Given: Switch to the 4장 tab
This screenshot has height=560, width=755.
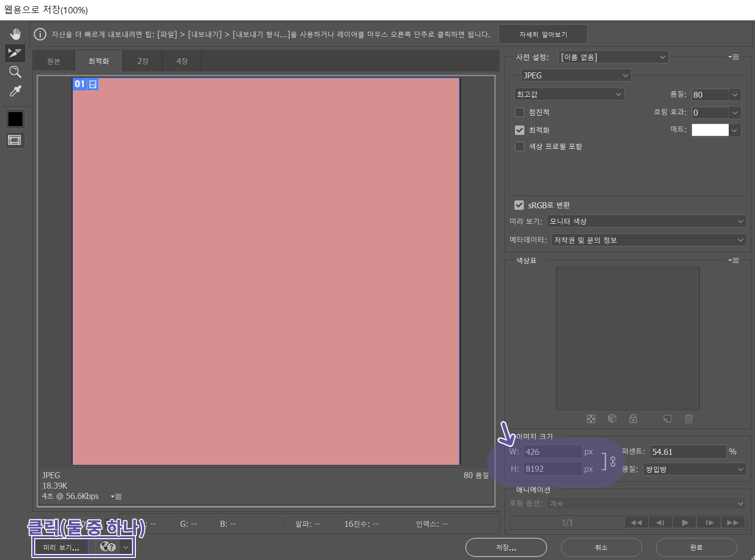Looking at the screenshot, I should coord(182,61).
